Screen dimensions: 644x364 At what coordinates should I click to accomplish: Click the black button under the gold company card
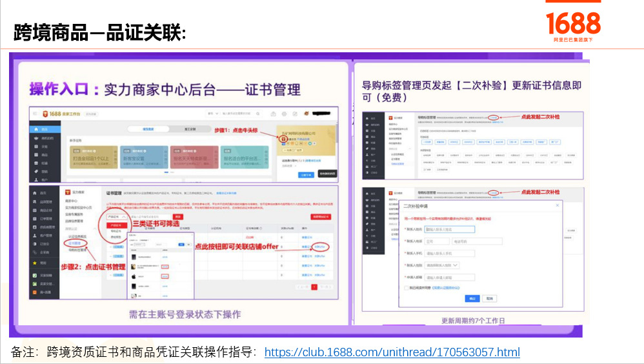327,174
